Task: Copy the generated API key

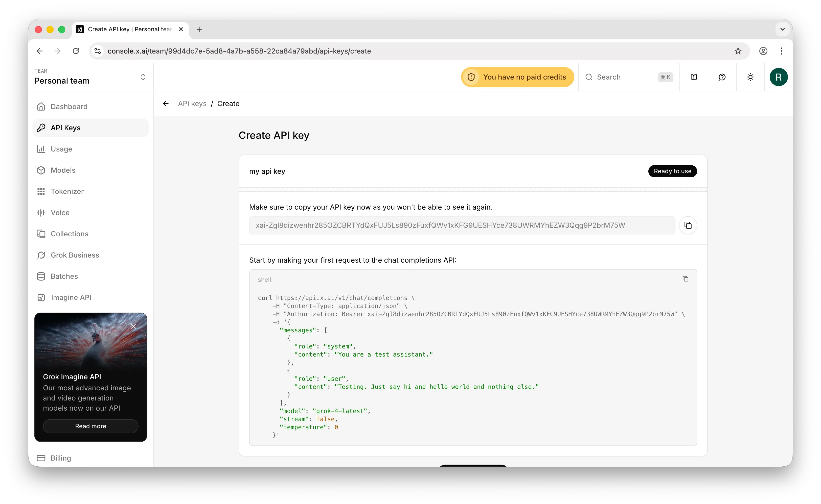Action: pyautogui.click(x=688, y=225)
